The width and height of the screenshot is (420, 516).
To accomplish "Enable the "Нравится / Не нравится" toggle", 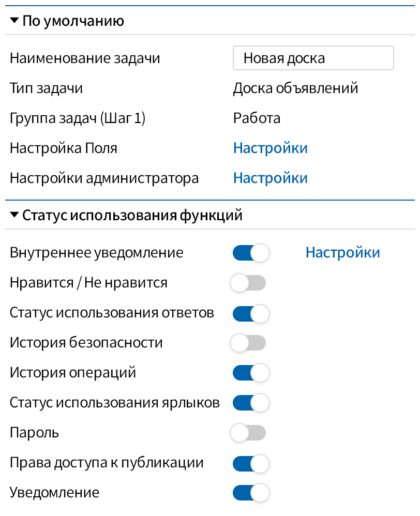I will (x=248, y=283).
